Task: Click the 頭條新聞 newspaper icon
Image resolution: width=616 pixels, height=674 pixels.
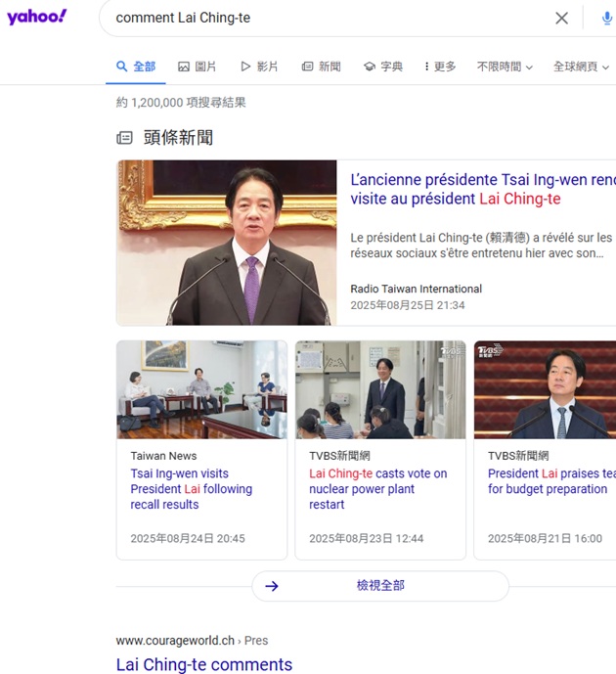Action: (124, 138)
